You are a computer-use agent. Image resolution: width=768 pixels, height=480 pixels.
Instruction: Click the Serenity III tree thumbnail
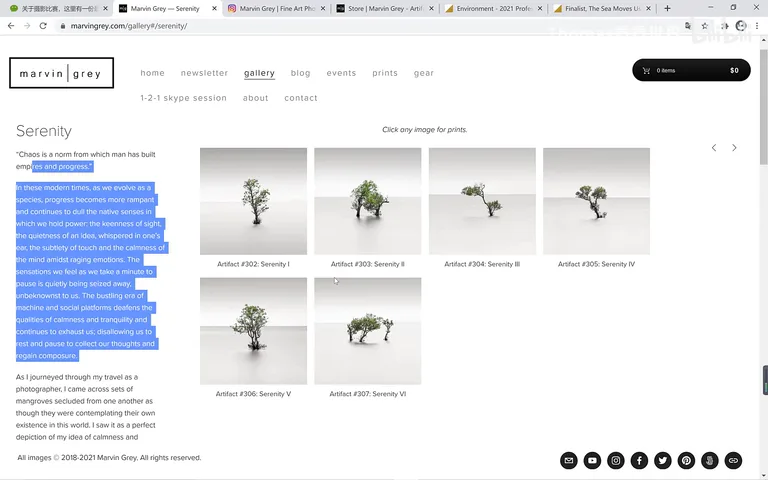482,201
